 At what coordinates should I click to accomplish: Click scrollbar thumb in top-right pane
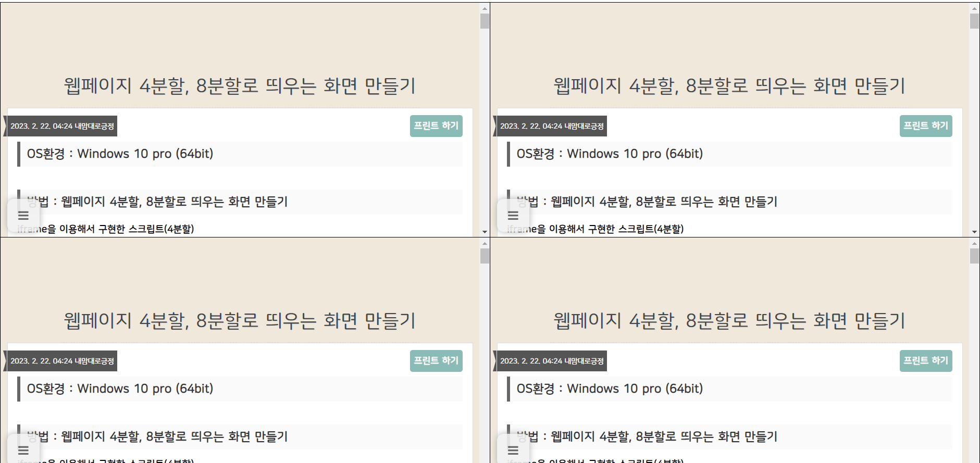pos(974,21)
